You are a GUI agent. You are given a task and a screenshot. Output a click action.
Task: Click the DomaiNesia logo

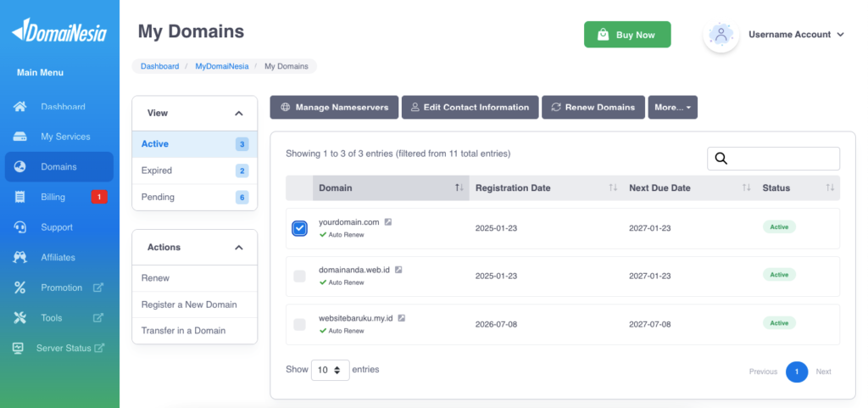coord(59,30)
